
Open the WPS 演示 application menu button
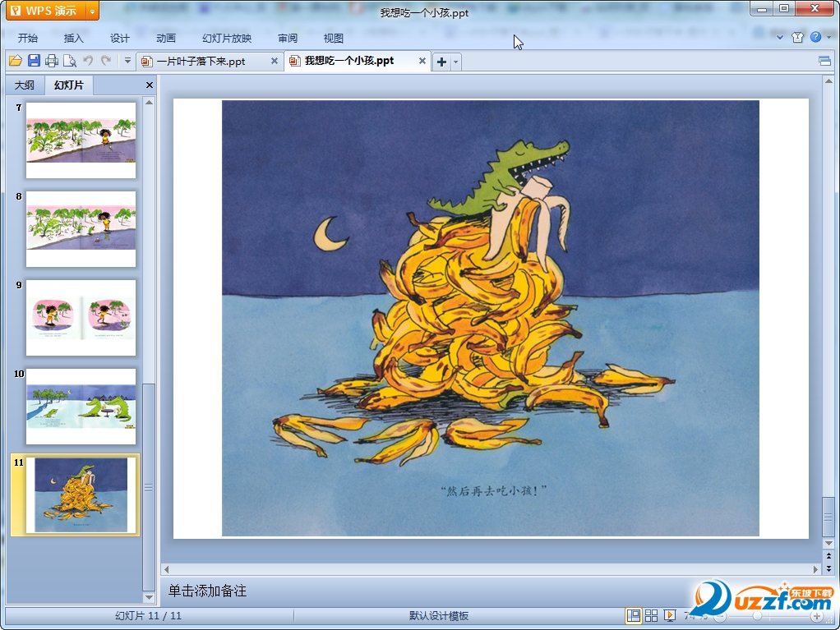pos(45,11)
